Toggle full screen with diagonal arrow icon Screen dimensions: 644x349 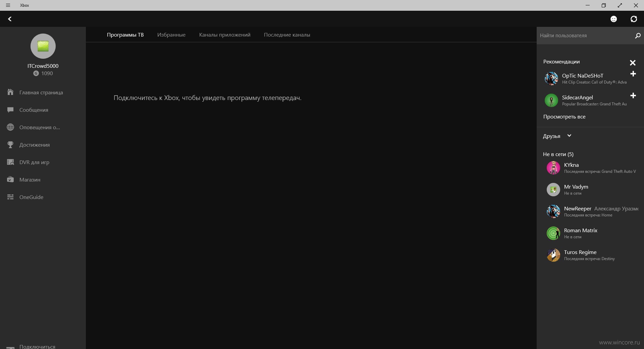620,5
